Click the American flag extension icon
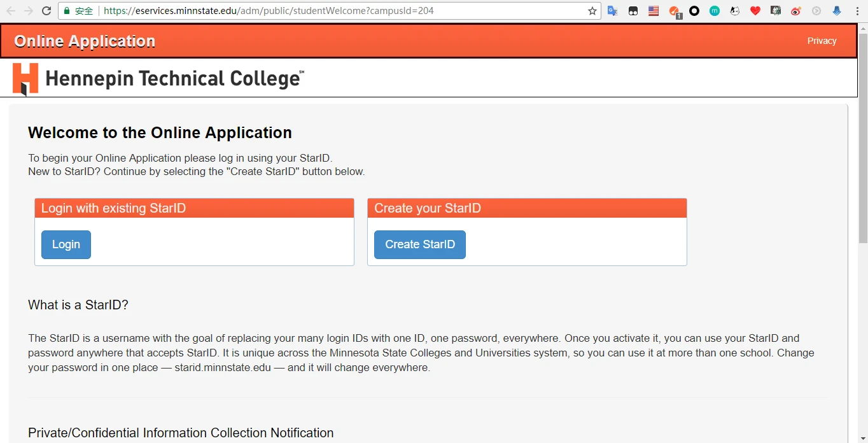 pos(654,11)
